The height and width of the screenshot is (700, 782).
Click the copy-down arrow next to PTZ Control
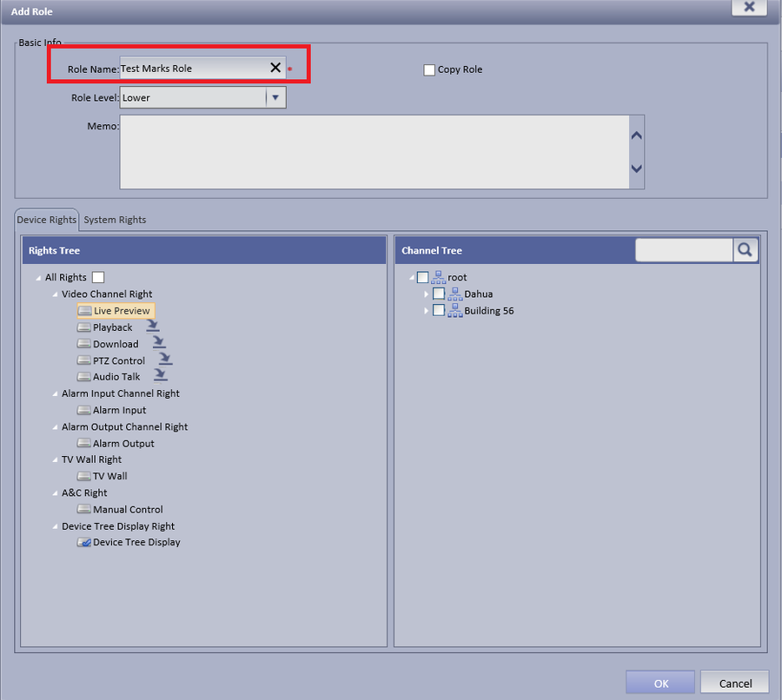pyautogui.click(x=165, y=359)
